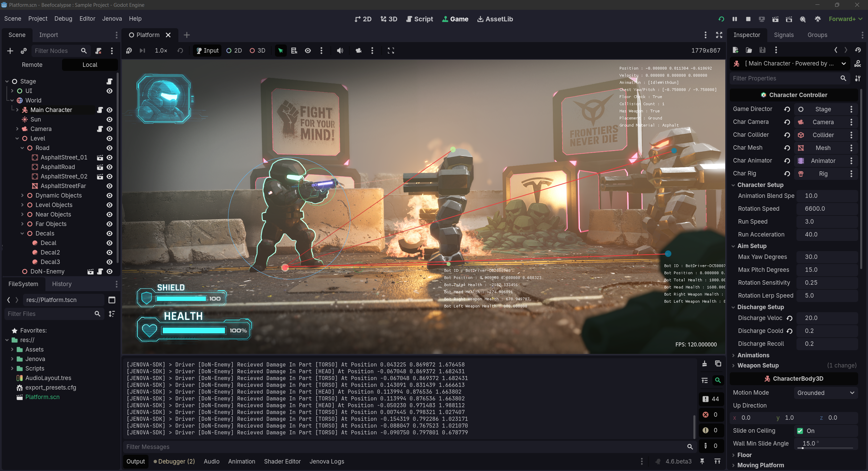Viewport: 868px width, 471px height.
Task: Click the instance child scene link icon
Action: [24, 51]
